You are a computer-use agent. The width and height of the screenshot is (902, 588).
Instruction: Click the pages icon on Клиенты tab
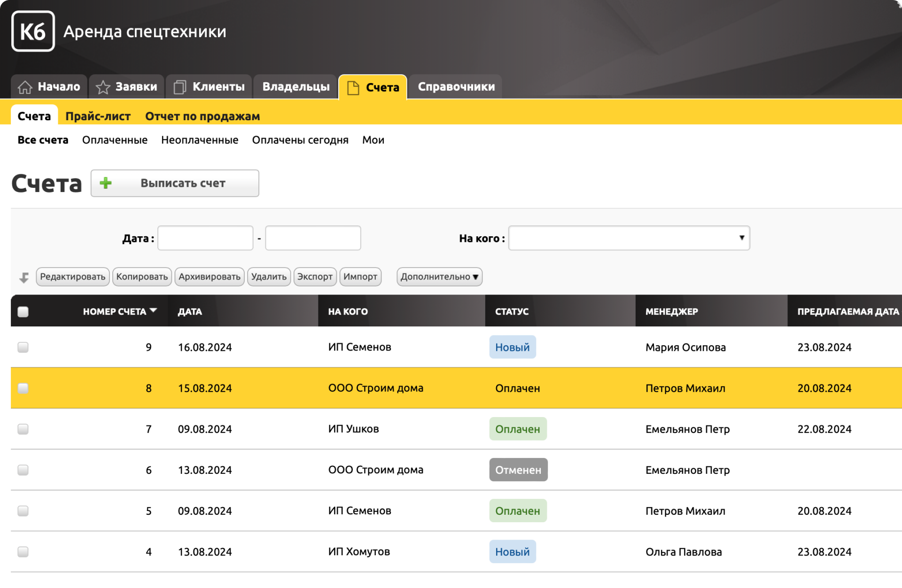tap(180, 87)
